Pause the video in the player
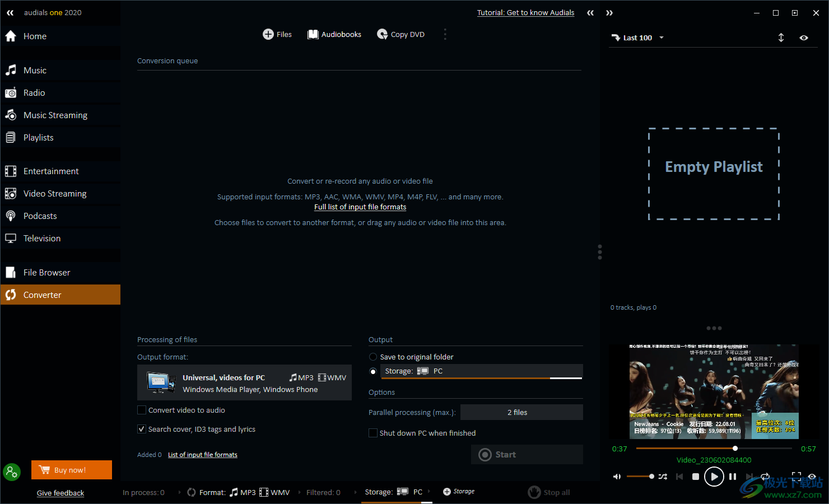829x504 pixels. 732,477
